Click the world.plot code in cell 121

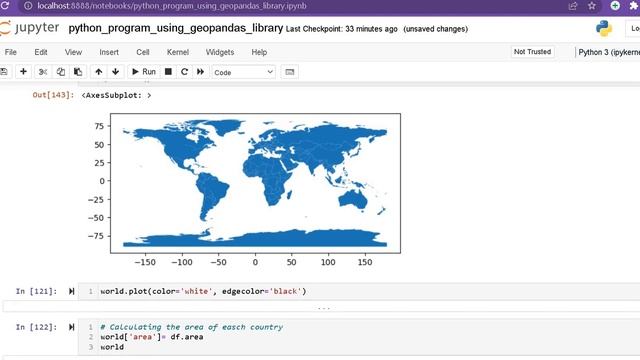click(203, 291)
